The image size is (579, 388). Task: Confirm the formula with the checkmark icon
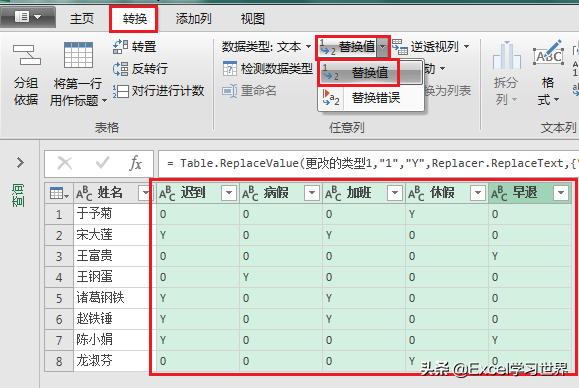tap(102, 163)
